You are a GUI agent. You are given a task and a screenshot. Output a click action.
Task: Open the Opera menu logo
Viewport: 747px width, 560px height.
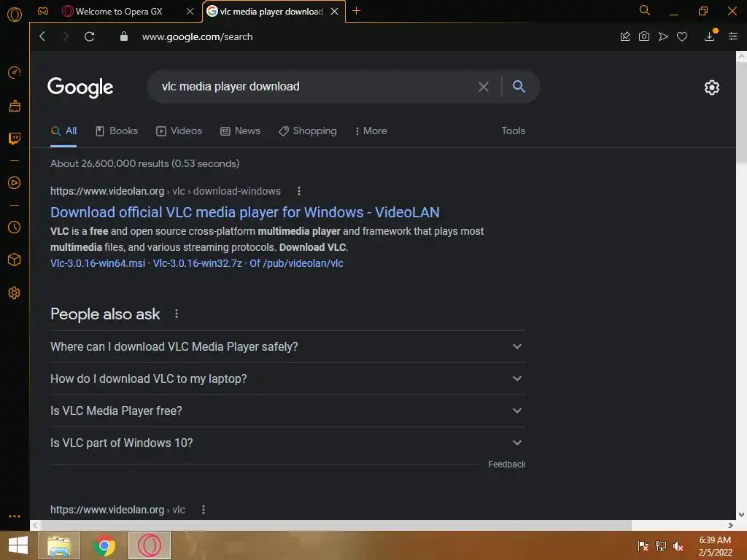15,15
